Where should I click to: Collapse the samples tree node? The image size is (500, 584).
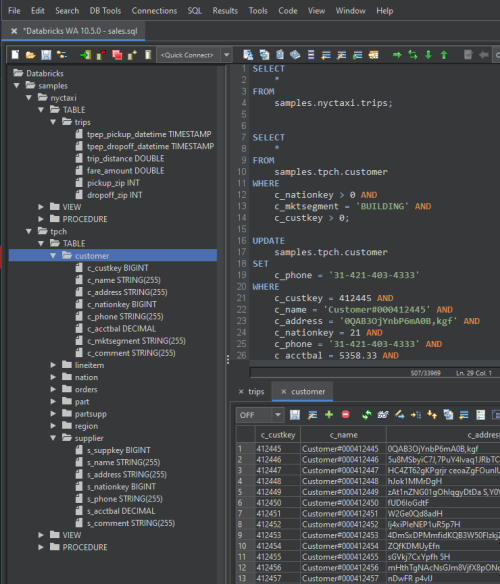(x=17, y=86)
